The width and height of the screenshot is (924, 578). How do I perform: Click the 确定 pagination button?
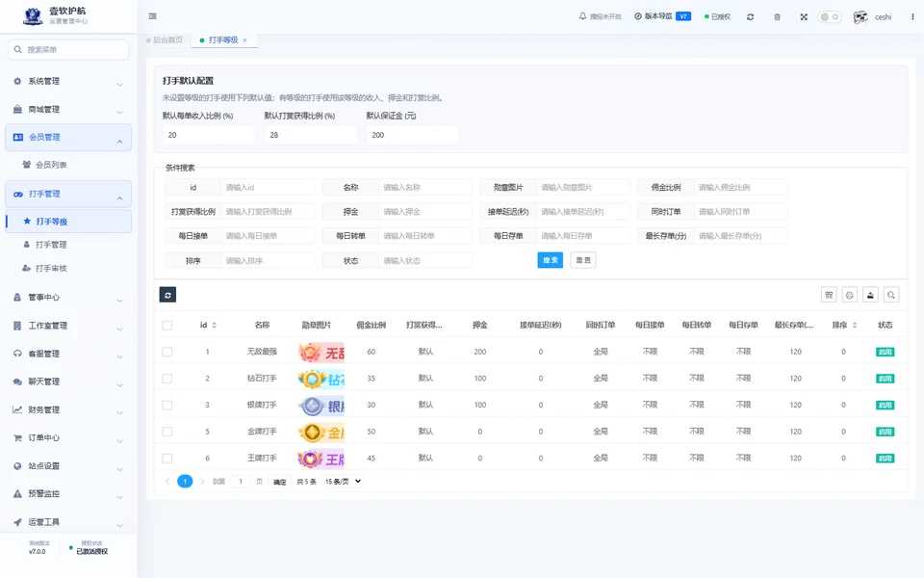279,482
